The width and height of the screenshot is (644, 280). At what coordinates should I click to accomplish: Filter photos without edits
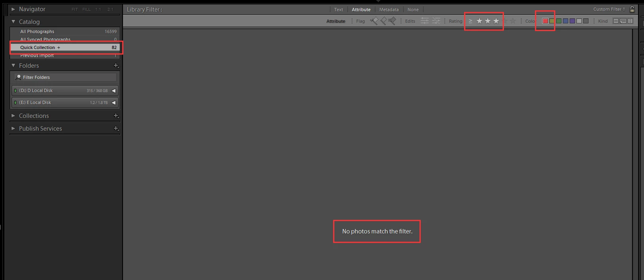[436, 21]
